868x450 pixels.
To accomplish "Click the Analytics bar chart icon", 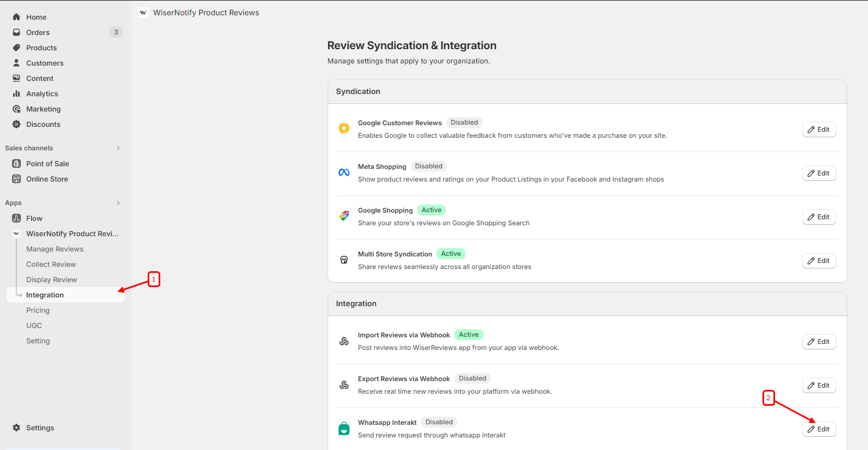I will click(16, 93).
